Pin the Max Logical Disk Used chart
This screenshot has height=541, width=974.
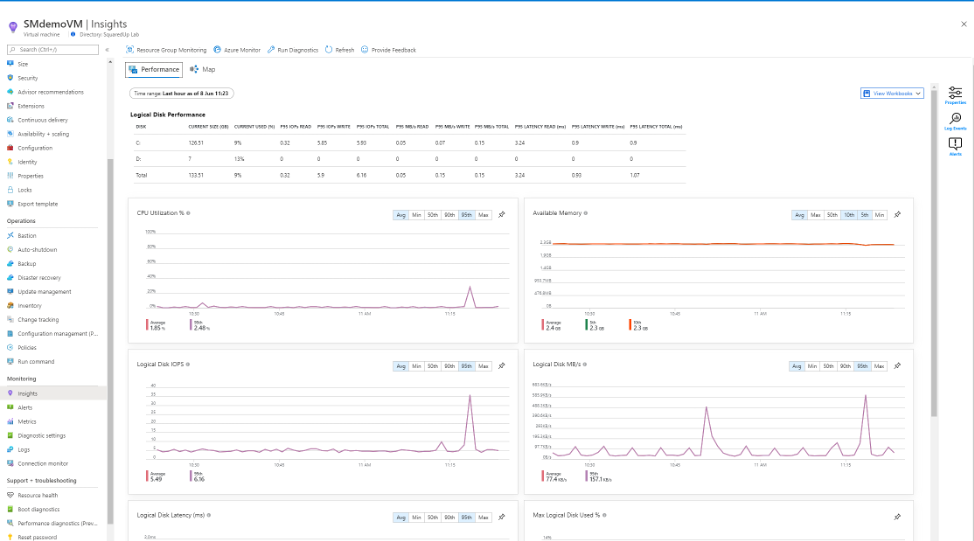click(x=898, y=517)
